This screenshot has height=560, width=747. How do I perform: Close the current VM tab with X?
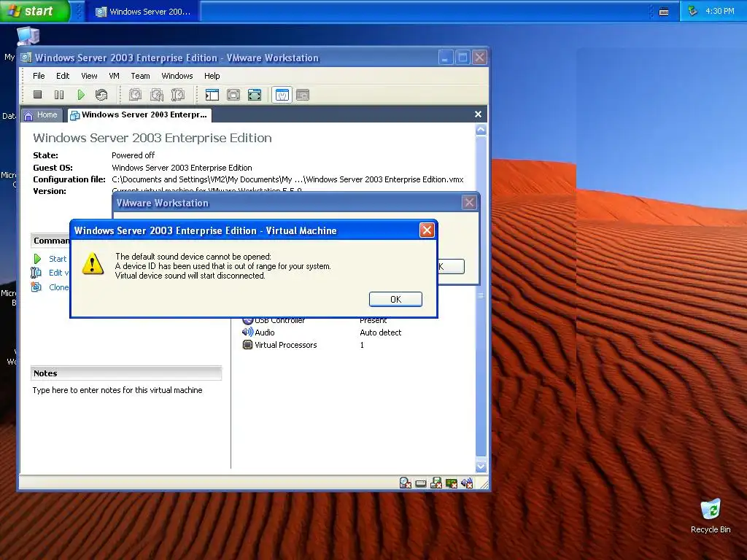(x=479, y=114)
